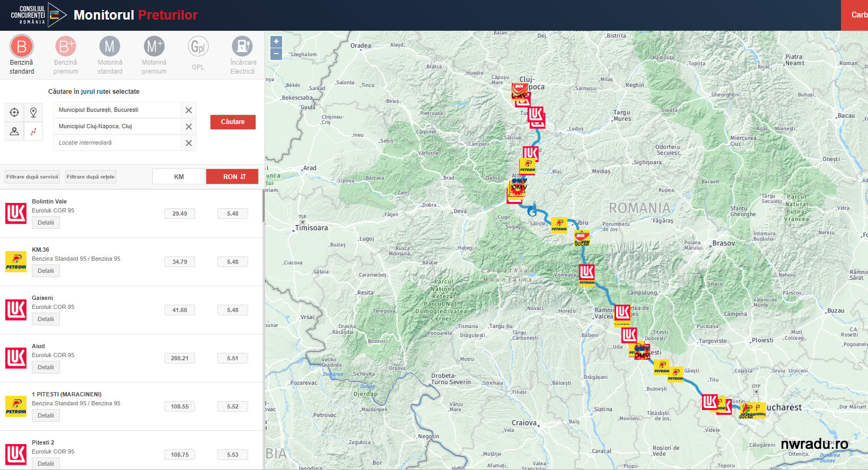Select Încărcare Electrică option

tap(242, 55)
